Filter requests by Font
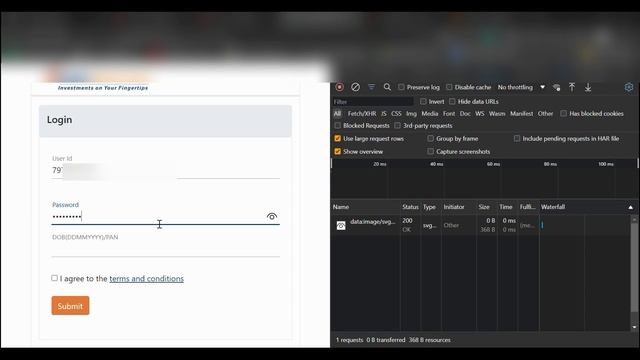Screen dimensions: 640x360 449,113
